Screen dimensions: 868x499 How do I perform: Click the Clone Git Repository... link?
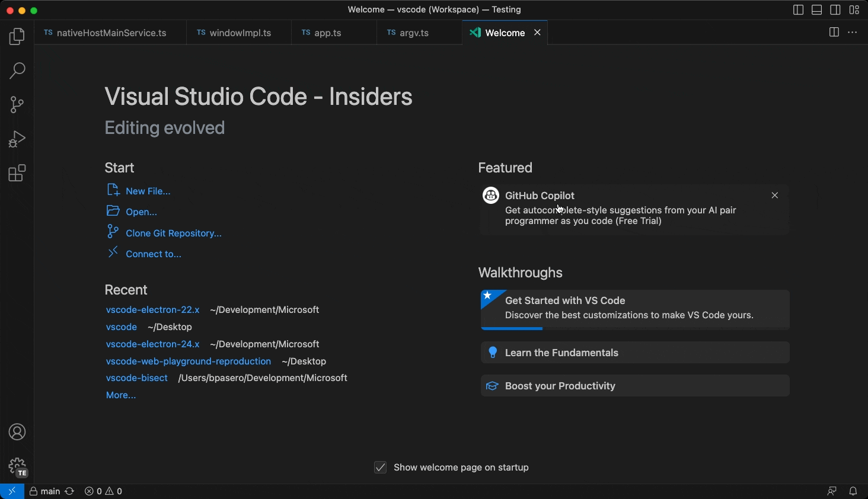point(173,233)
